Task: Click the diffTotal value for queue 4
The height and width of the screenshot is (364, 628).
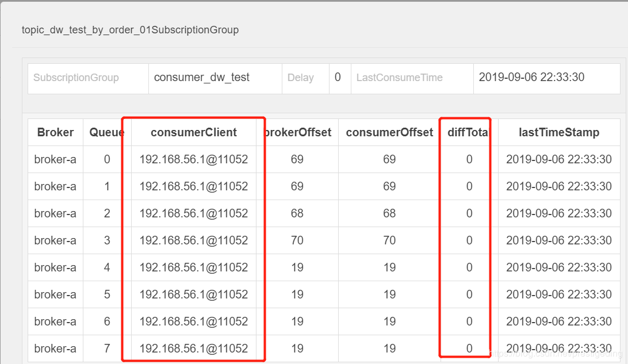Action: [469, 267]
